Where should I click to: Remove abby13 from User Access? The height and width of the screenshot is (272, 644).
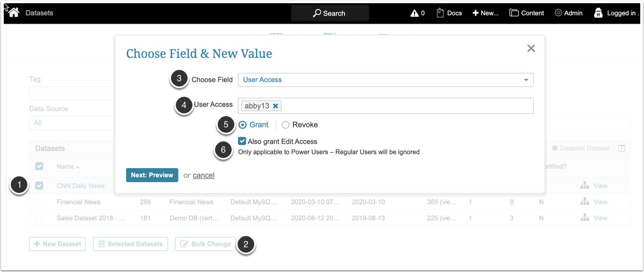click(x=276, y=106)
